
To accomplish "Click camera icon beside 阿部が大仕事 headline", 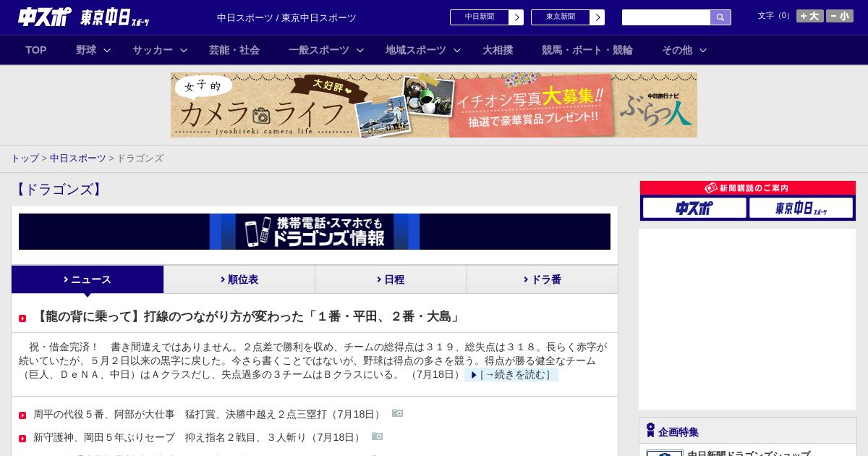I will coord(397,413).
